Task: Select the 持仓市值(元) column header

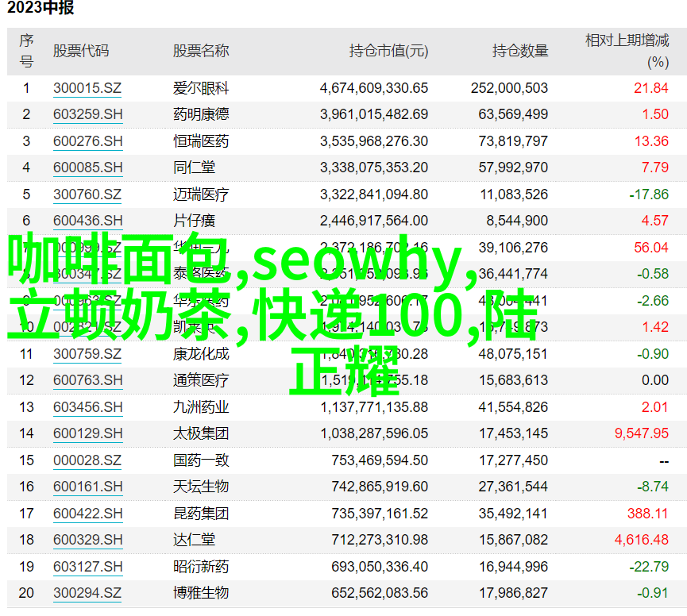Action: (x=388, y=51)
